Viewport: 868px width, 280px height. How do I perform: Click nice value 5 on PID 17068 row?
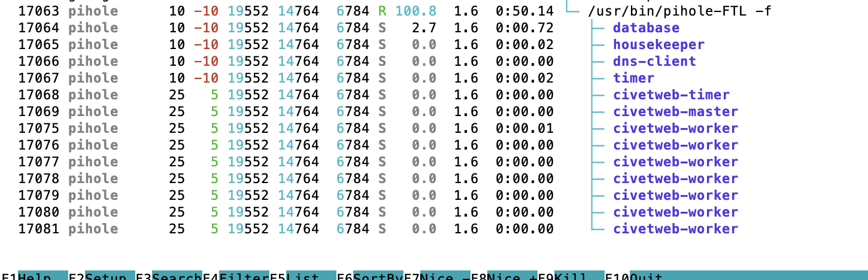(215, 95)
